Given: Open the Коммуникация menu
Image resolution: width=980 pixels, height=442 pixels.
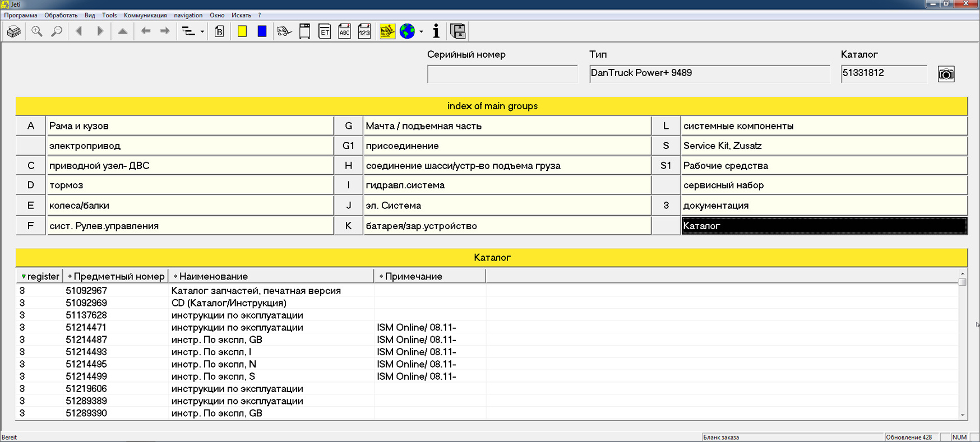Looking at the screenshot, I should tap(145, 15).
